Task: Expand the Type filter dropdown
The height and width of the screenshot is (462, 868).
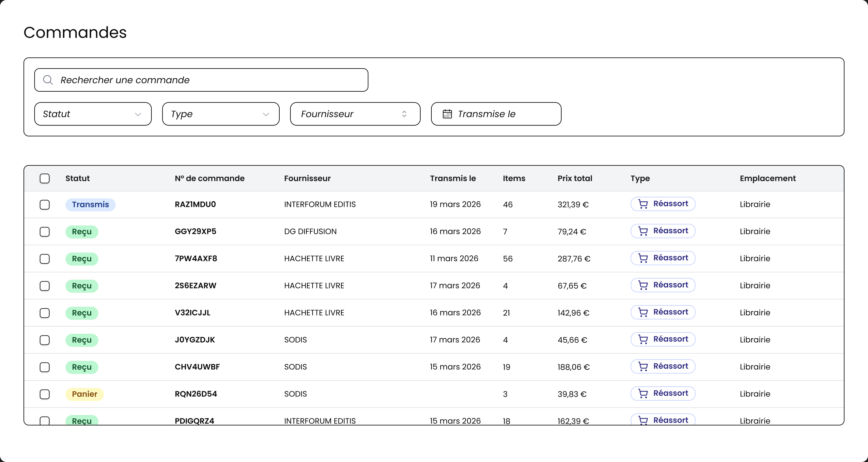Action: click(x=220, y=114)
